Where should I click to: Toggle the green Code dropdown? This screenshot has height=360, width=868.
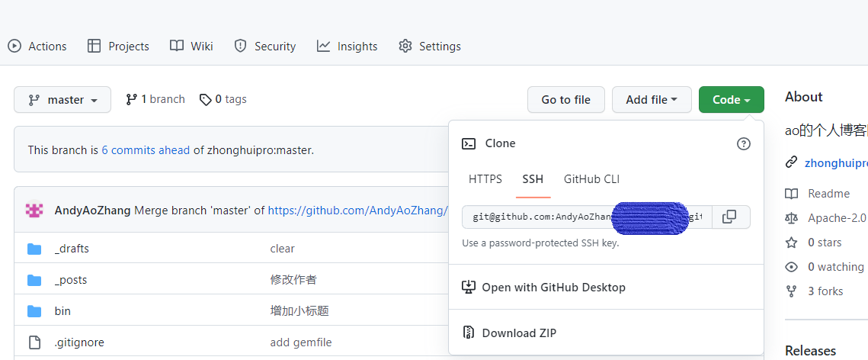732,100
